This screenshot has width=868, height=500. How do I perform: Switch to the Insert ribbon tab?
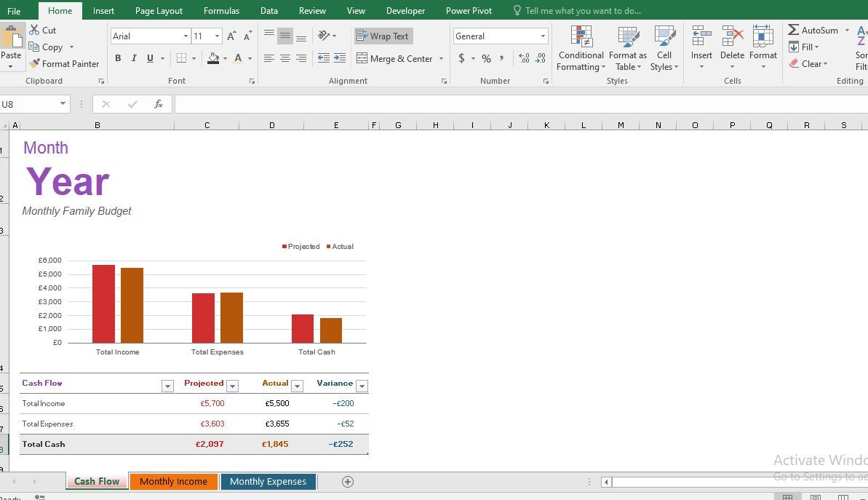(x=103, y=10)
